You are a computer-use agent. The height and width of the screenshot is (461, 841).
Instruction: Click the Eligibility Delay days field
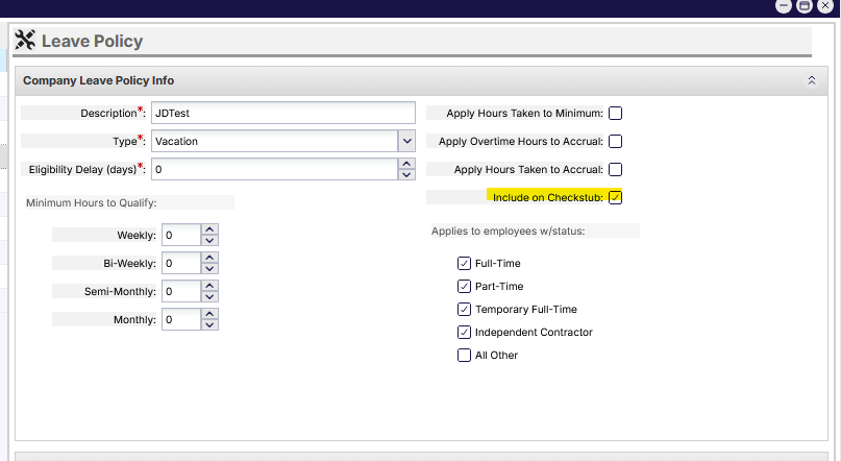click(x=275, y=169)
